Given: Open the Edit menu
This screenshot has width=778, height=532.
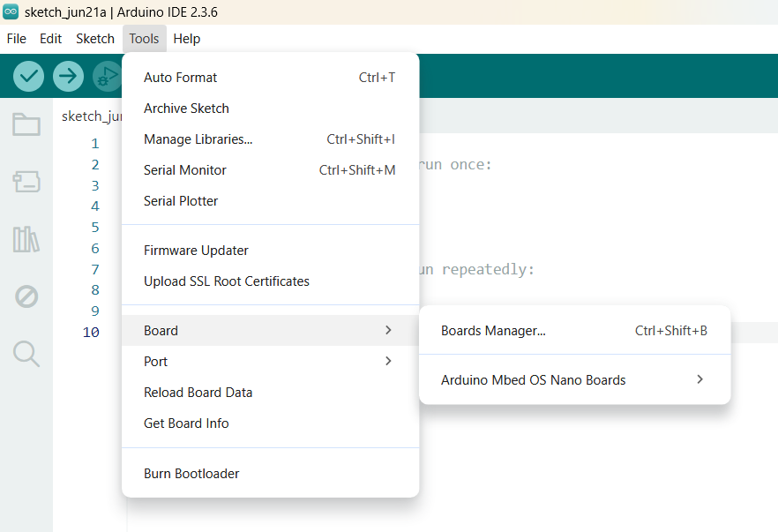Looking at the screenshot, I should click(50, 39).
